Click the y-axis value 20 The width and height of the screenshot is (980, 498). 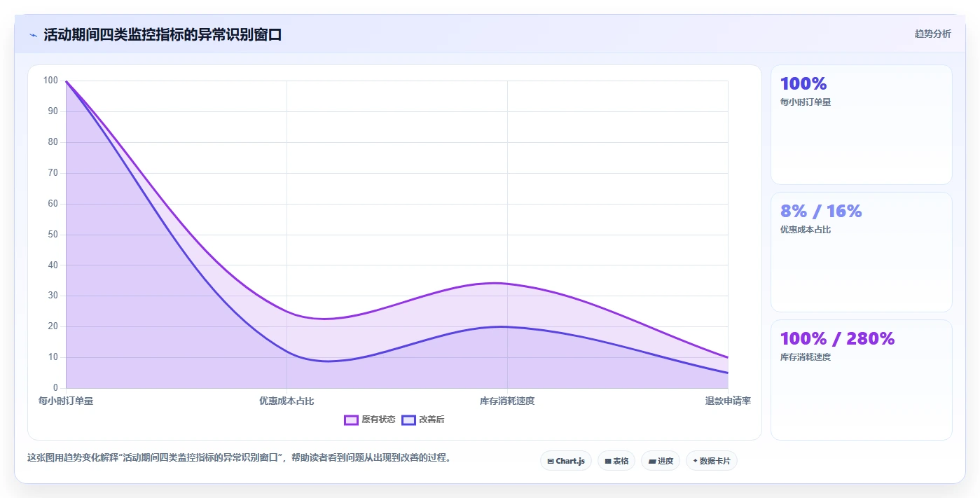pos(53,326)
